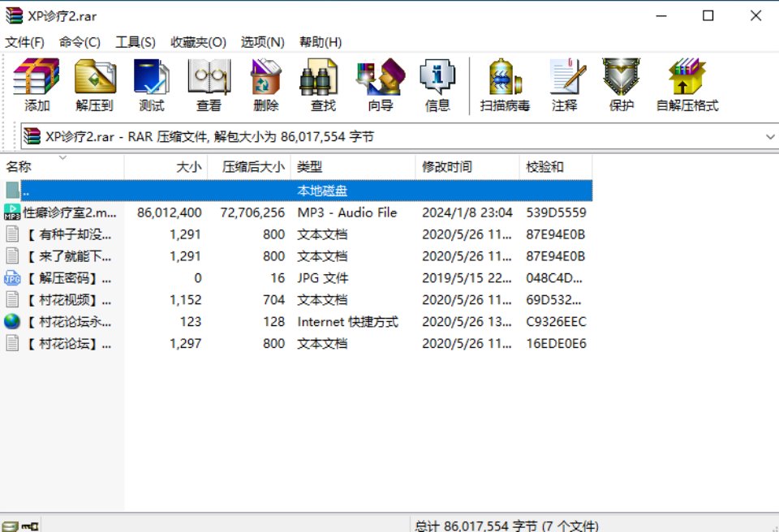Maximize the XP诊疗2.rar window

tap(708, 15)
